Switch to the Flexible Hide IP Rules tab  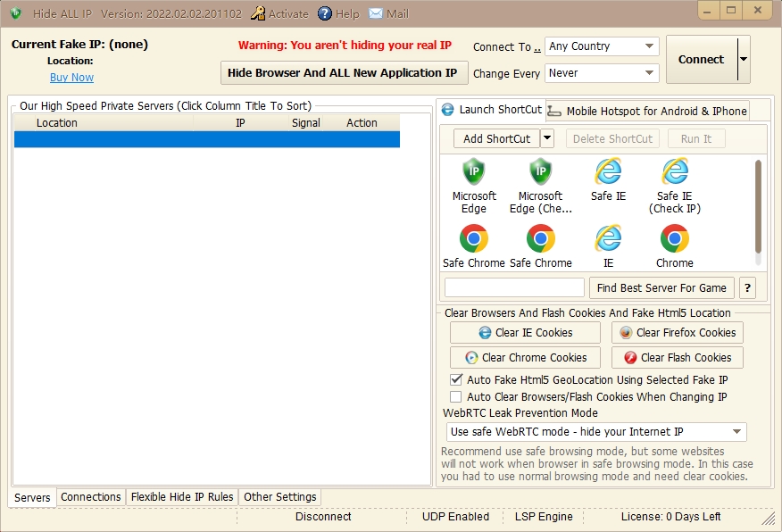(182, 497)
